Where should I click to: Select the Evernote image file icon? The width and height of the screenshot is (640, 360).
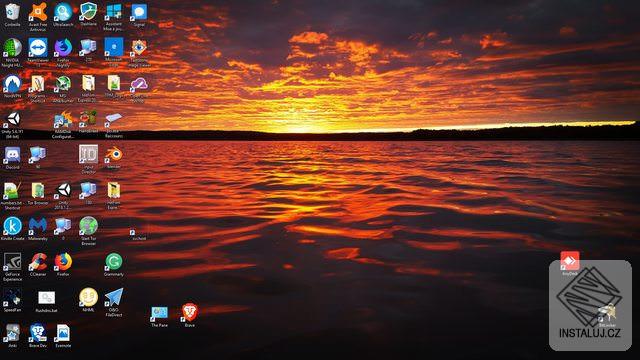[x=63, y=333]
